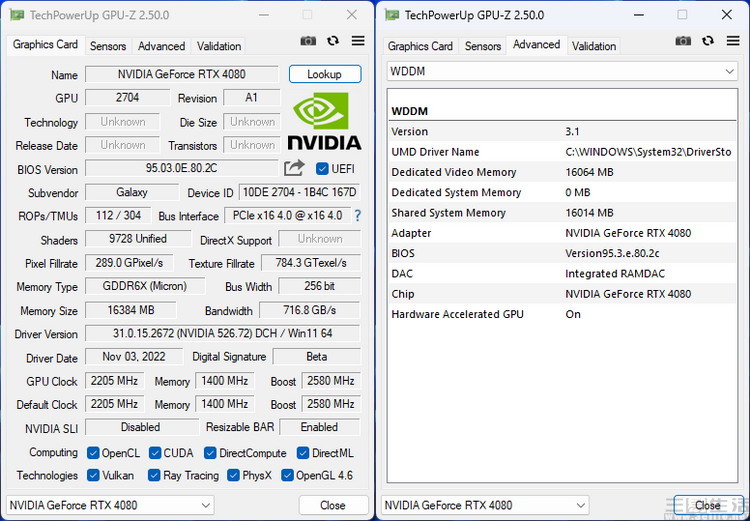Open Validation tab in right window
This screenshot has height=521, width=750.
coord(594,46)
